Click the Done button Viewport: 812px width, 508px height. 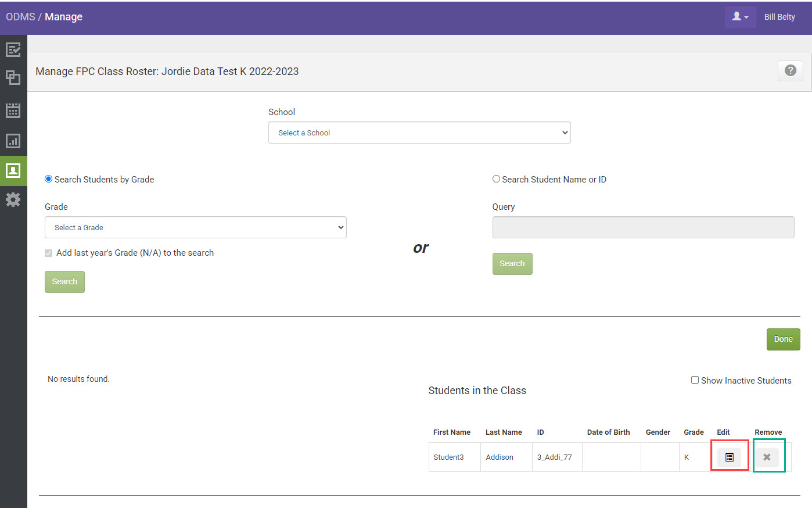point(783,339)
